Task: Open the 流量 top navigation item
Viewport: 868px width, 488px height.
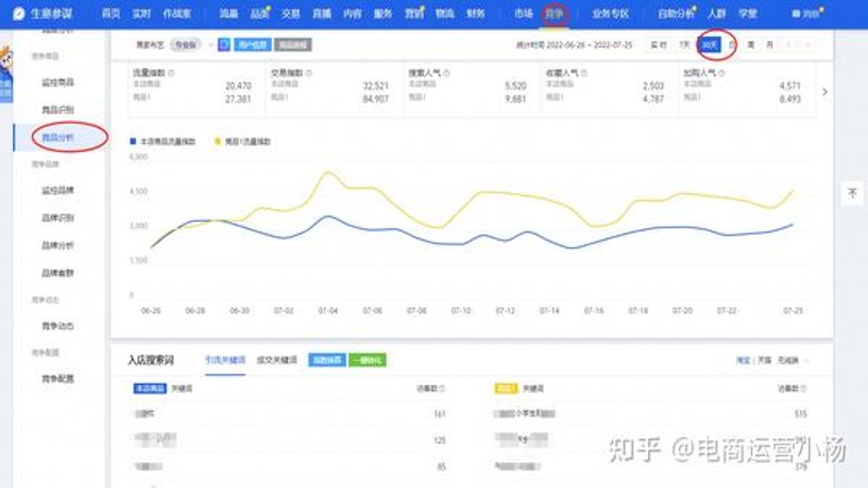Action: pos(229,14)
